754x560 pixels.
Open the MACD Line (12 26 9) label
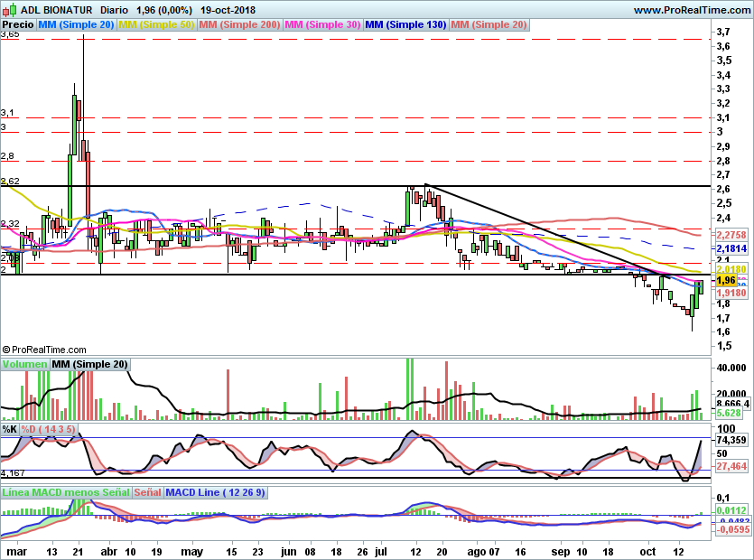pyautogui.click(x=215, y=492)
